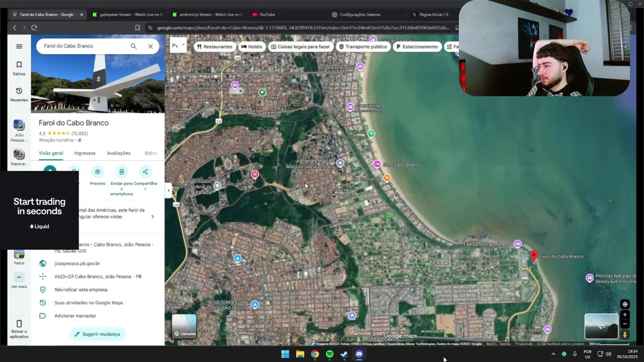This screenshot has width=644, height=362.
Task: Collapse the side panel arrow
Action: [x=168, y=190]
